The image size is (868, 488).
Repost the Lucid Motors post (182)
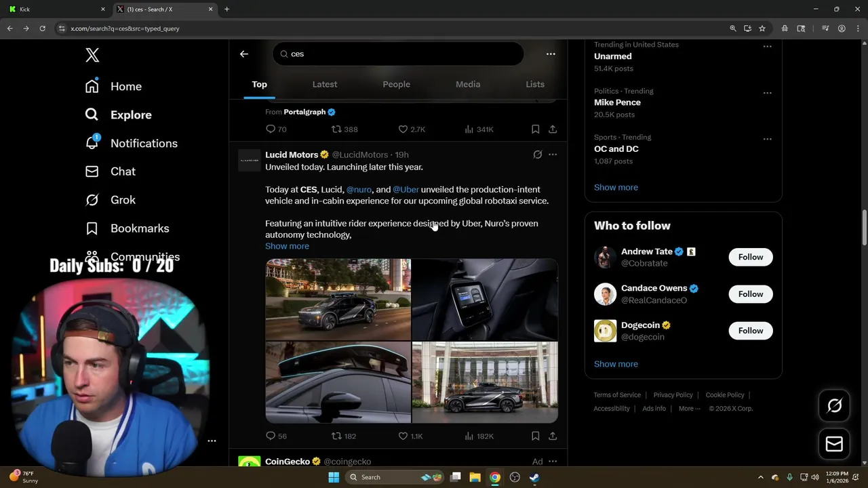[344, 436]
